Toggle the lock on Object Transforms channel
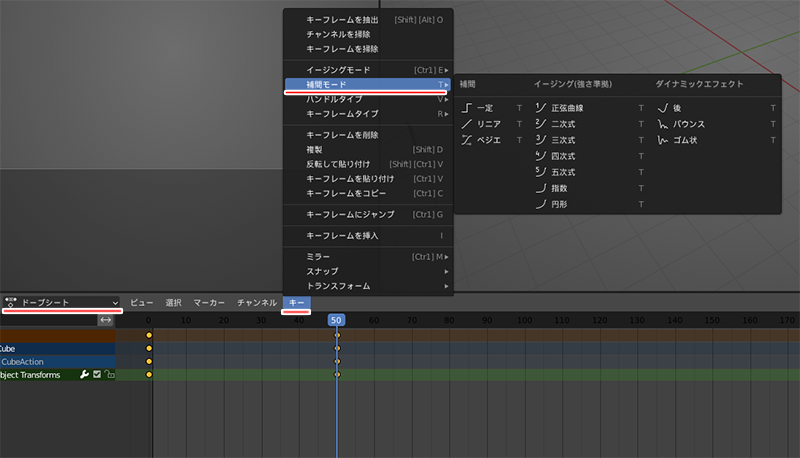The width and height of the screenshot is (800, 458). pos(109,375)
